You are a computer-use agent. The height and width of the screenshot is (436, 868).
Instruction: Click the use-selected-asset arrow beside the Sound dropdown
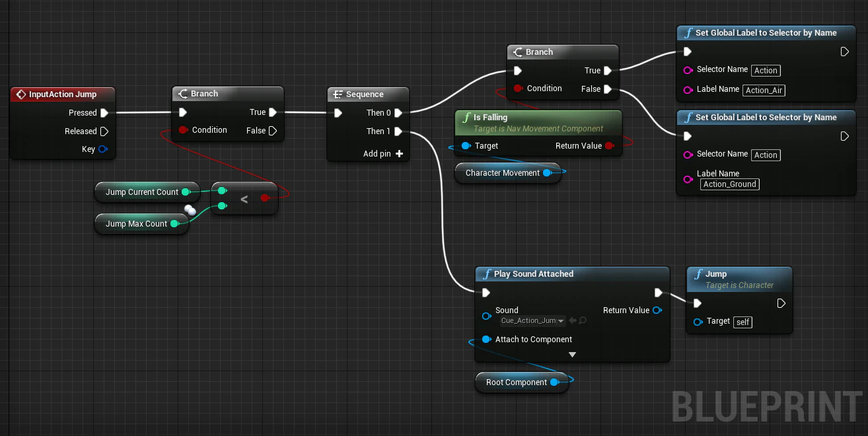click(x=573, y=321)
